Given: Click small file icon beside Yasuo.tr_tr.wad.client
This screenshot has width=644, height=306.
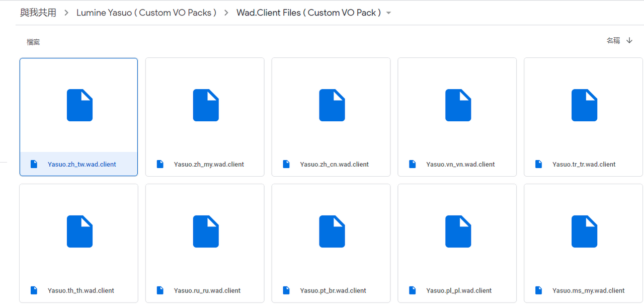Looking at the screenshot, I should [538, 164].
